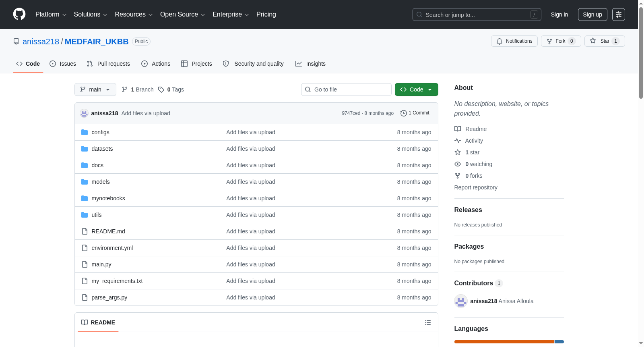
Task: Switch to the Issues tab
Action: (x=63, y=64)
